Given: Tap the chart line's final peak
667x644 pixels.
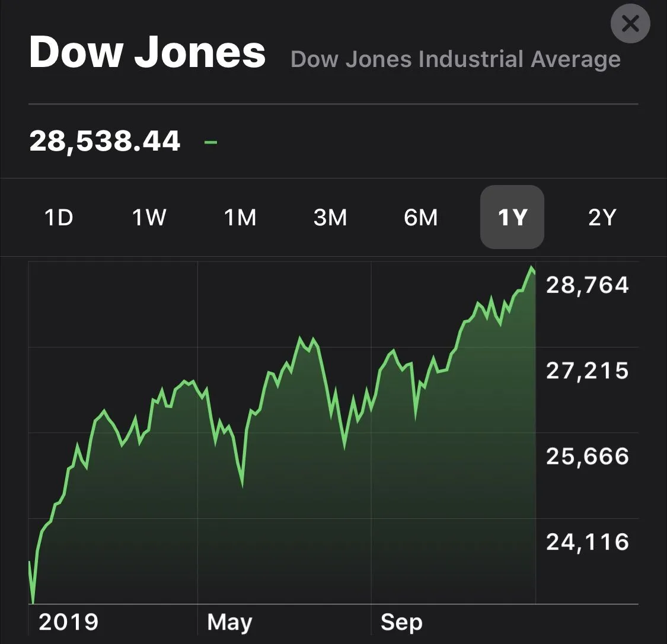Looking at the screenshot, I should click(531, 268).
